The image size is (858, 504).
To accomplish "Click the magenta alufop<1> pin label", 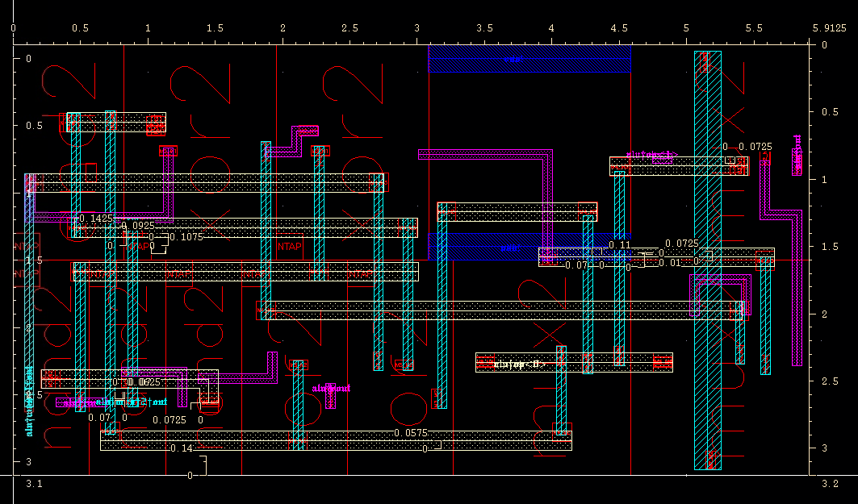I will 652,156.
